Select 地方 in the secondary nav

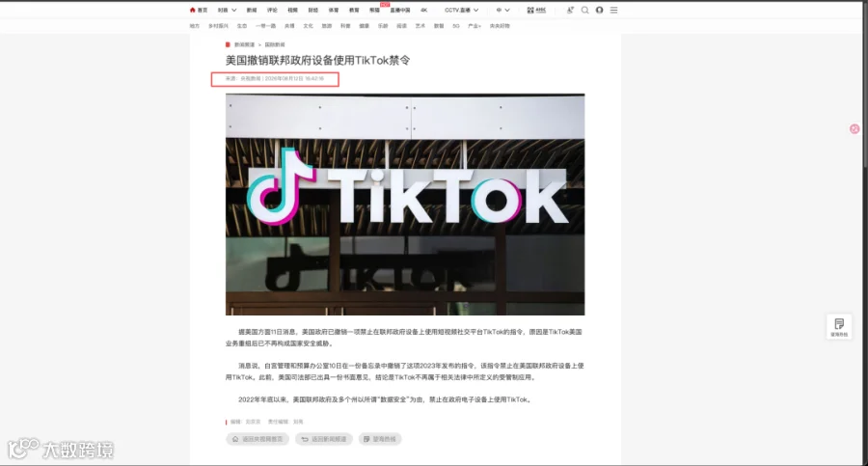click(x=194, y=26)
